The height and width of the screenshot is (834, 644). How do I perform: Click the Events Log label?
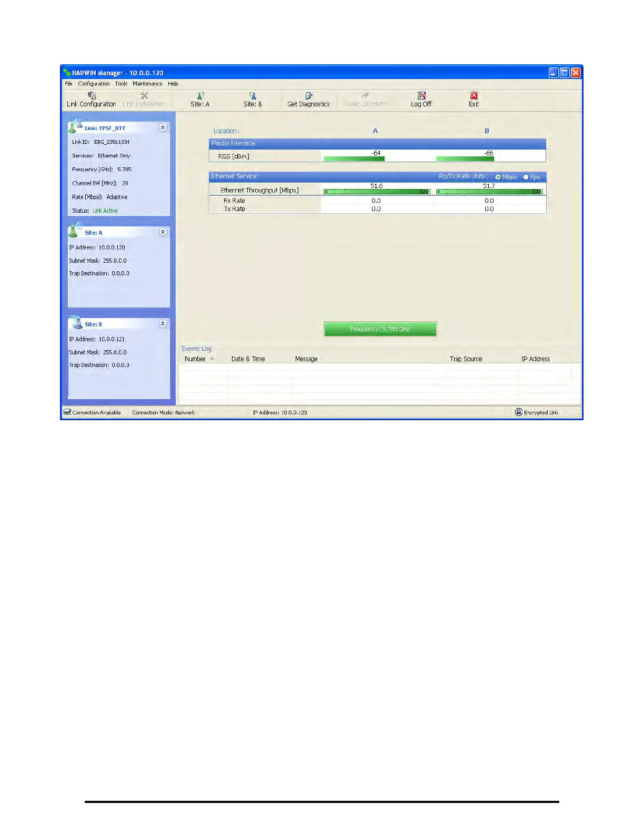coord(196,349)
